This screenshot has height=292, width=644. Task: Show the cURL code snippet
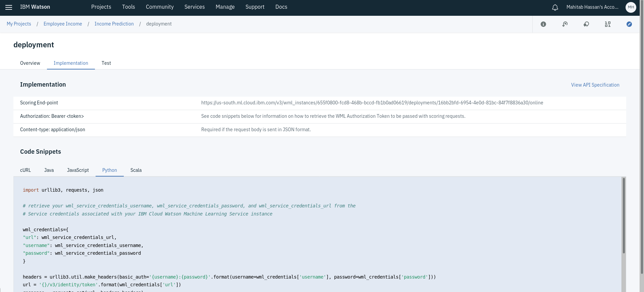point(25,170)
